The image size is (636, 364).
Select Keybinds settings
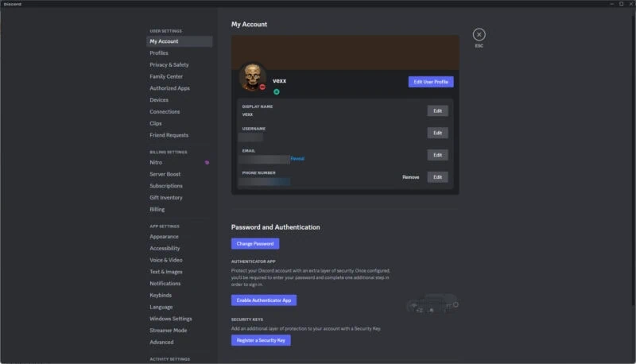click(x=180, y=296)
